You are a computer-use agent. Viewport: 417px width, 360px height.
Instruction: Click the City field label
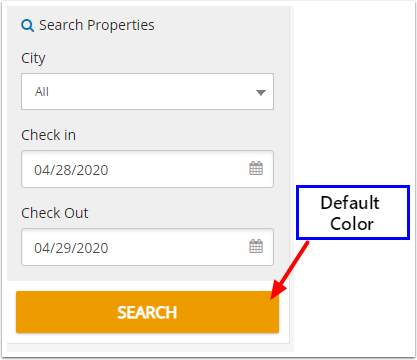(x=33, y=59)
